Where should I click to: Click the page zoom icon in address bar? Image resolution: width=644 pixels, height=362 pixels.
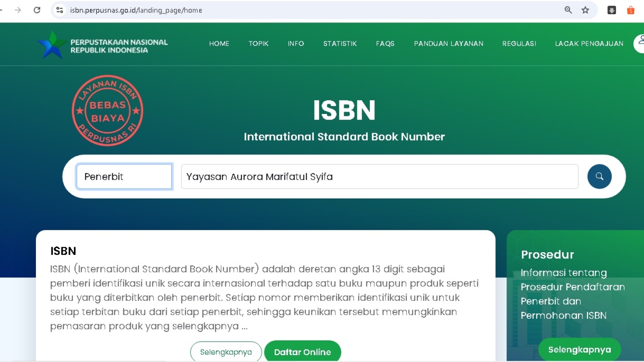pos(568,10)
